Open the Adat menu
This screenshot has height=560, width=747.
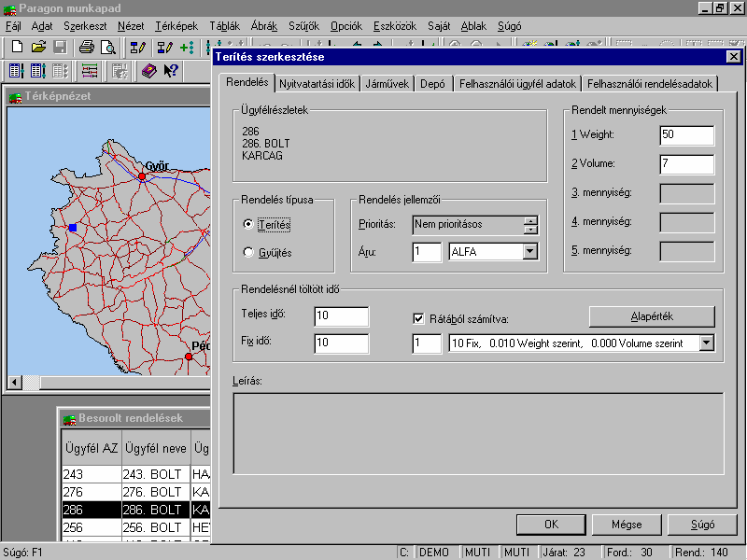pyautogui.click(x=42, y=26)
